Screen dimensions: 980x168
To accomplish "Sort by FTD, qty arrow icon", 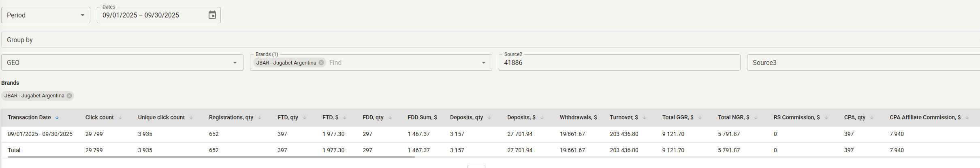I will pyautogui.click(x=305, y=118).
